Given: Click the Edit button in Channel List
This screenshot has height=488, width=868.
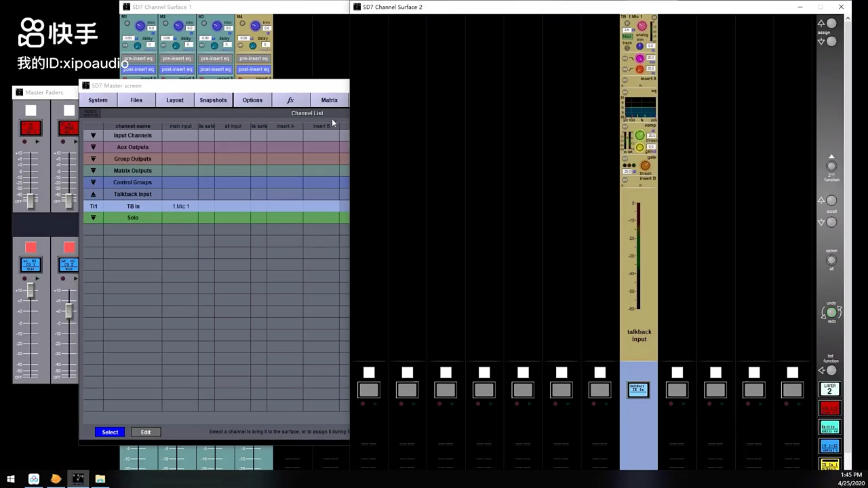Looking at the screenshot, I should tap(146, 432).
